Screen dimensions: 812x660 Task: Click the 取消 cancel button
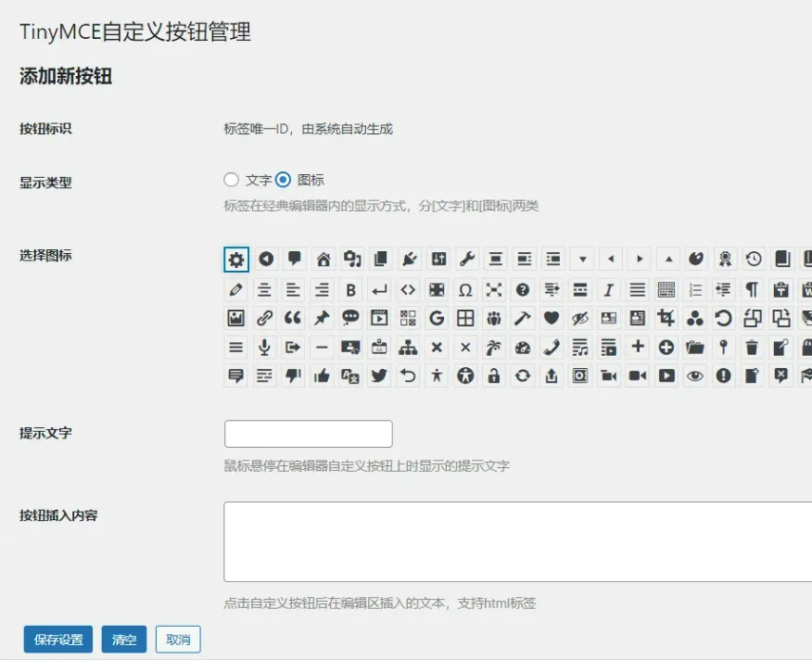(x=178, y=640)
